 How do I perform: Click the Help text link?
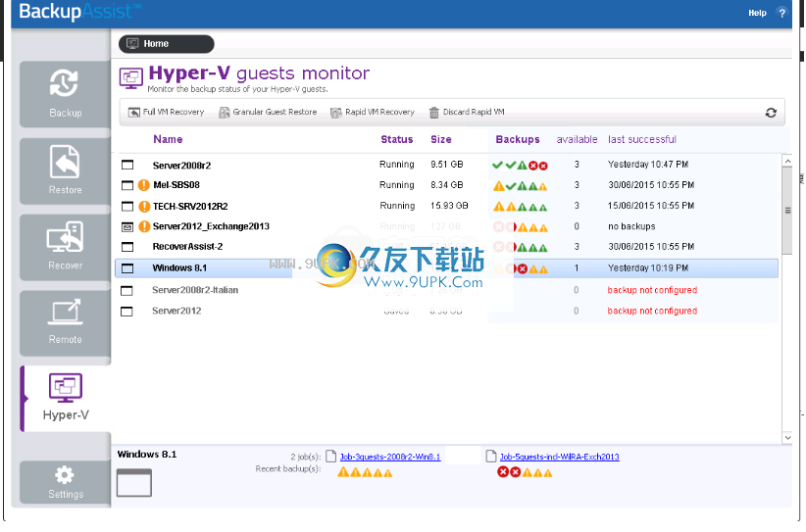(x=757, y=13)
